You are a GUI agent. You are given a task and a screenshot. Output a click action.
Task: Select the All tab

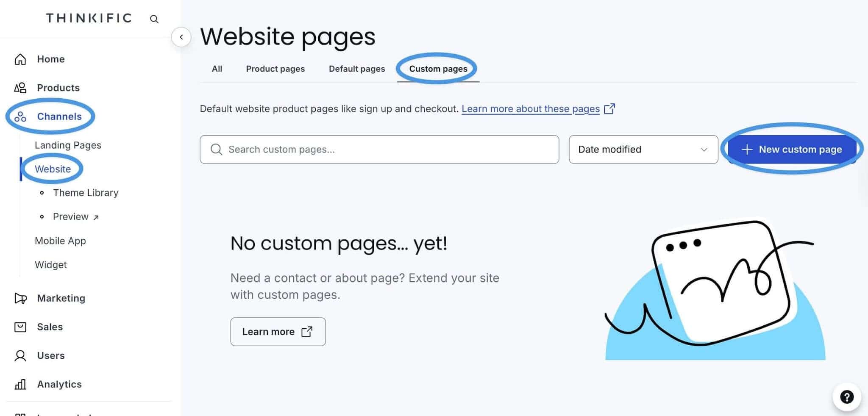click(217, 69)
